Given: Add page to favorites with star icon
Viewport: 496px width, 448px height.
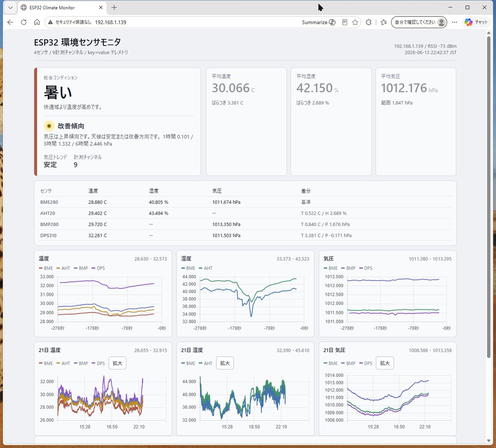Looking at the screenshot, I should click(x=355, y=22).
